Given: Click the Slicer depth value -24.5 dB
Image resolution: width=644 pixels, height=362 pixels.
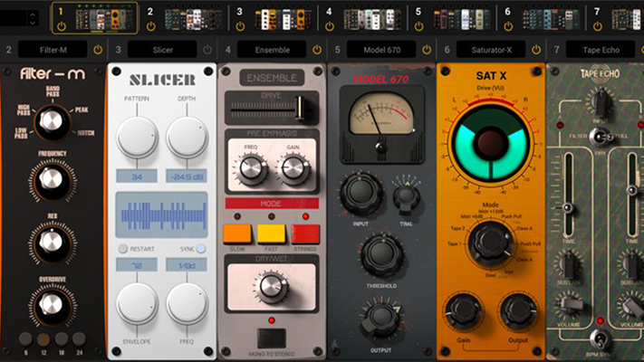Looking at the screenshot, I should coord(187,176).
